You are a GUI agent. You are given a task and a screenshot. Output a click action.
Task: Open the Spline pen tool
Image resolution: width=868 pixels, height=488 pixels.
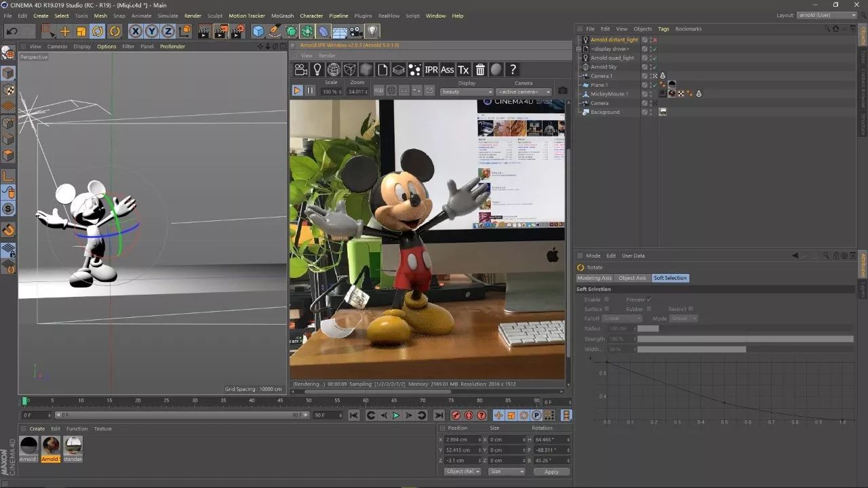coord(275,31)
